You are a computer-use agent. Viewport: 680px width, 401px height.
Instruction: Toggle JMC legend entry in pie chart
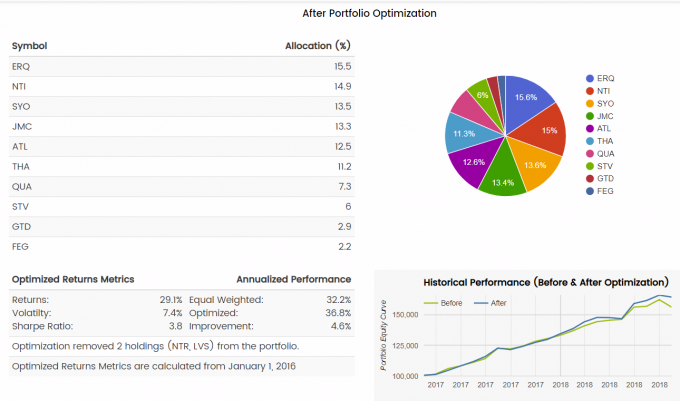[x=599, y=116]
